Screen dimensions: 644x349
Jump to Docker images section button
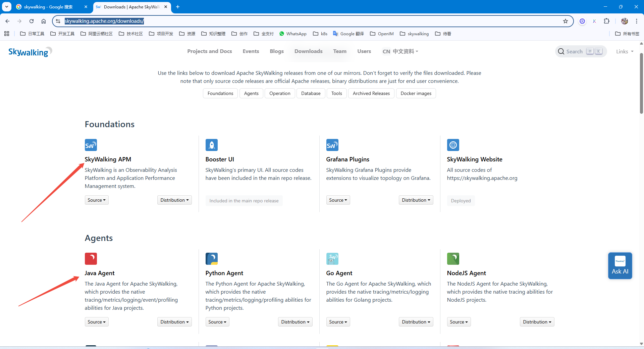[x=416, y=93]
